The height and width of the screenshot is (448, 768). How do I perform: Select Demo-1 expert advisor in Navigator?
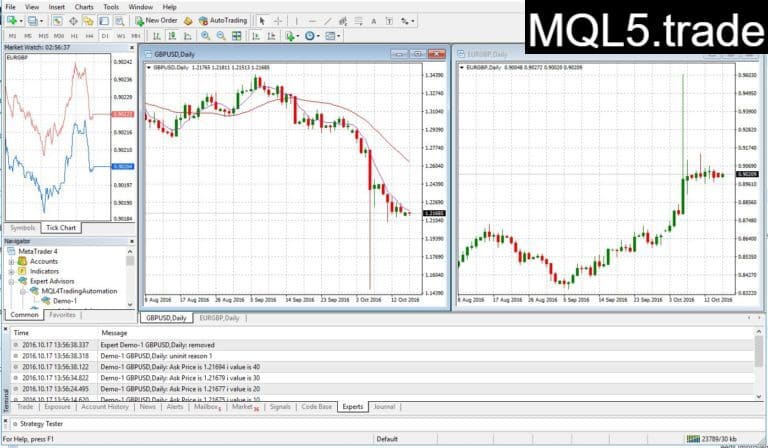[64, 300]
